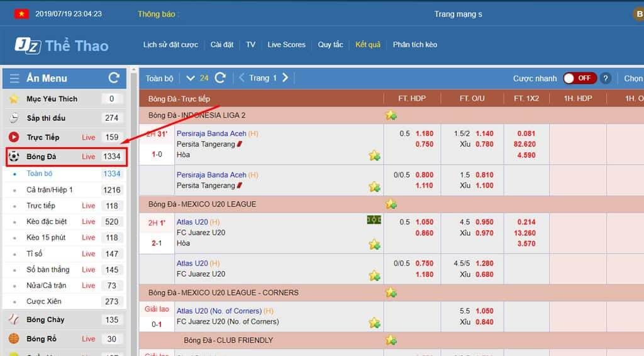Expand the Toàn bộ dropdown arrow
This screenshot has height=356, width=644.
click(x=191, y=79)
